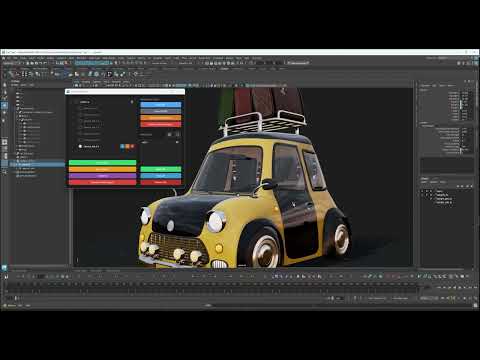Click small icon beside top label in dialog
Screen dimensions: 480x360
132,102
